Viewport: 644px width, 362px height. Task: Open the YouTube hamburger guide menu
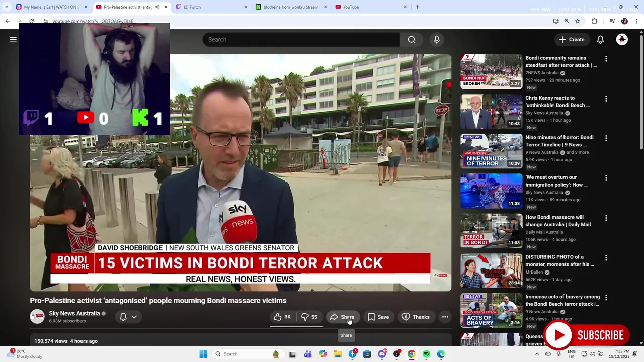[13, 39]
